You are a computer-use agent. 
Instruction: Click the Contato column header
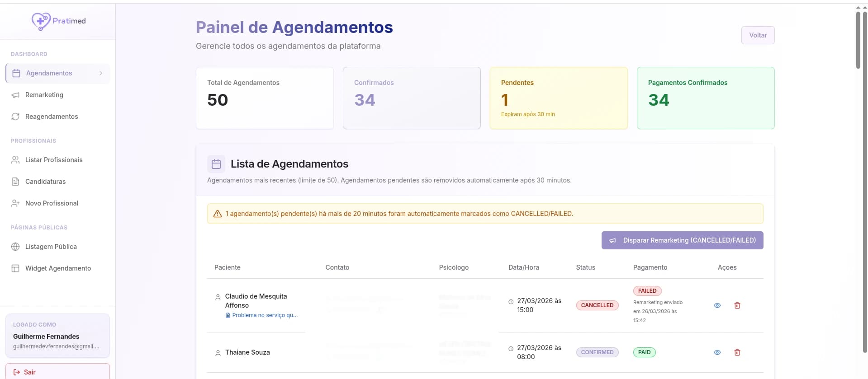(337, 267)
